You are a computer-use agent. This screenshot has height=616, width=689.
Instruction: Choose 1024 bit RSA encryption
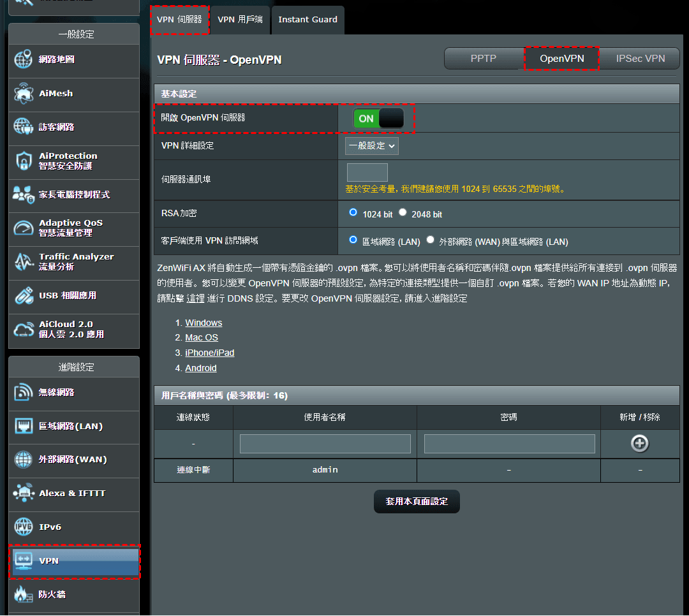[x=353, y=213]
